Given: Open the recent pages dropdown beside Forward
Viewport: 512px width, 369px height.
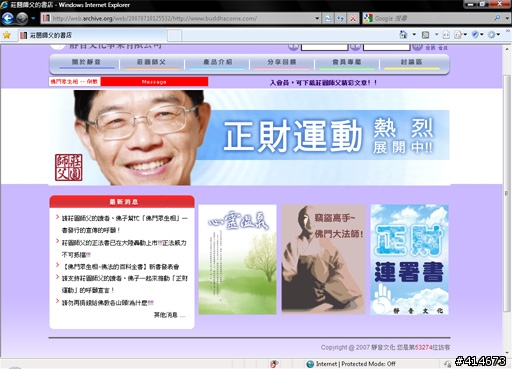Looking at the screenshot, I should click(x=33, y=18).
